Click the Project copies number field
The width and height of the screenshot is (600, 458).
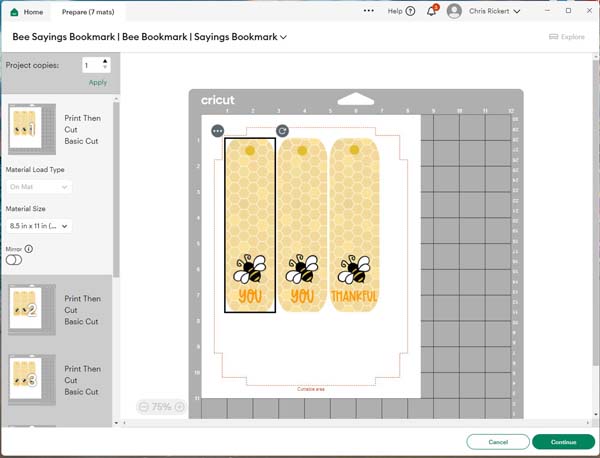pyautogui.click(x=92, y=65)
